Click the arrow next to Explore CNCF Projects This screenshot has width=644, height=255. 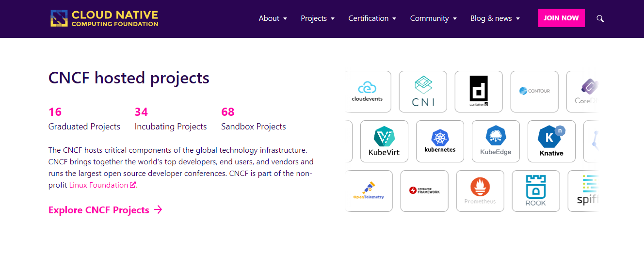(x=158, y=210)
